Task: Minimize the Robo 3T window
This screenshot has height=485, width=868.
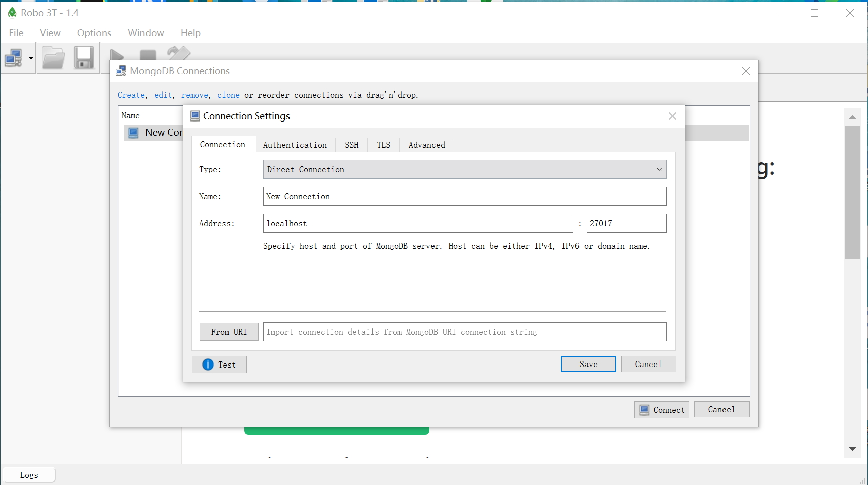Action: (x=780, y=13)
